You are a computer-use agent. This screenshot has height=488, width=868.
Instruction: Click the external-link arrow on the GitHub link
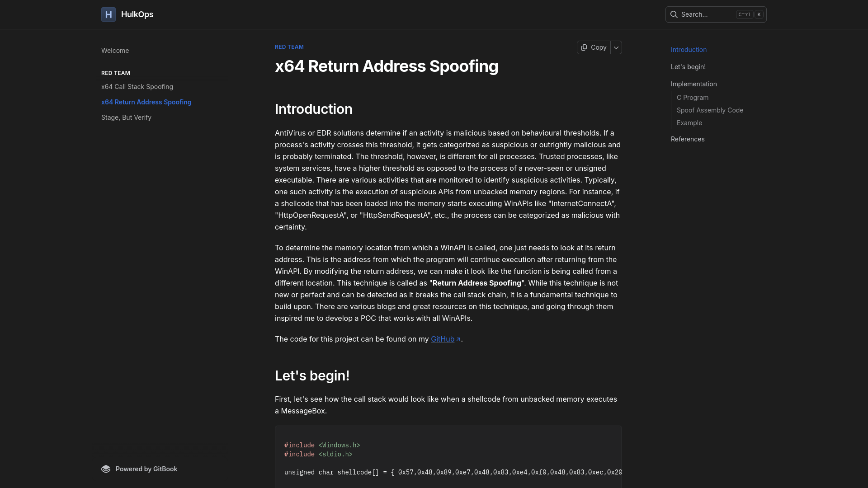point(458,339)
